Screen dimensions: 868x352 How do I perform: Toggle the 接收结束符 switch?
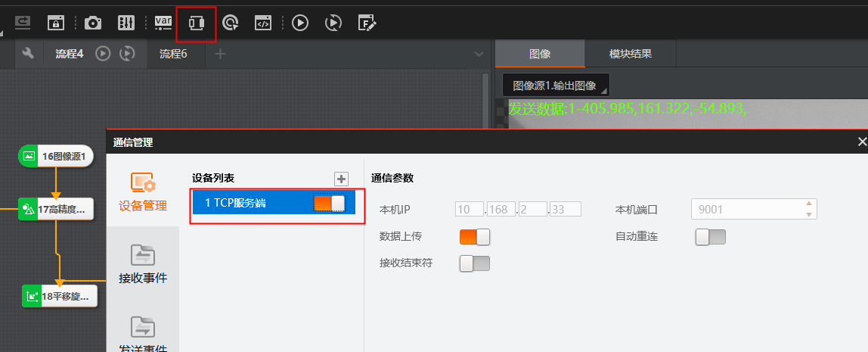coord(475,263)
